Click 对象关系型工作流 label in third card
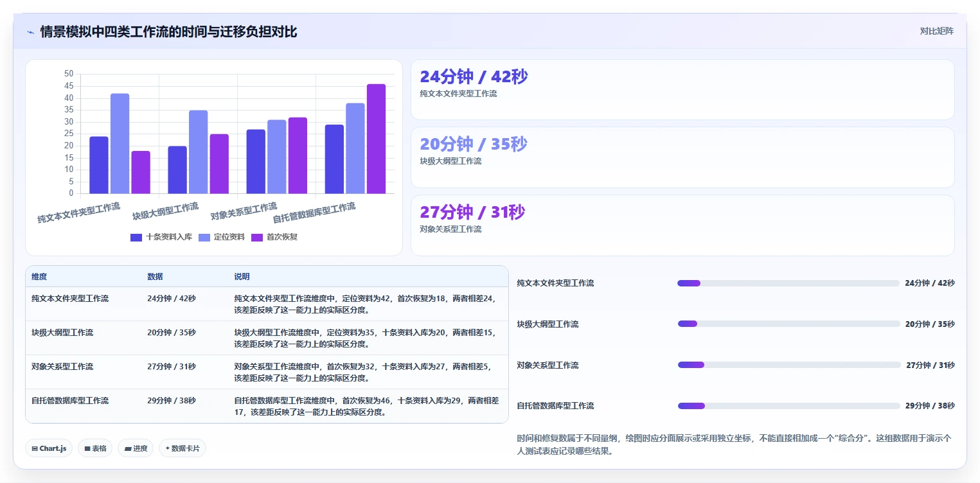Screen dimensions: 980x483 (x=450, y=229)
